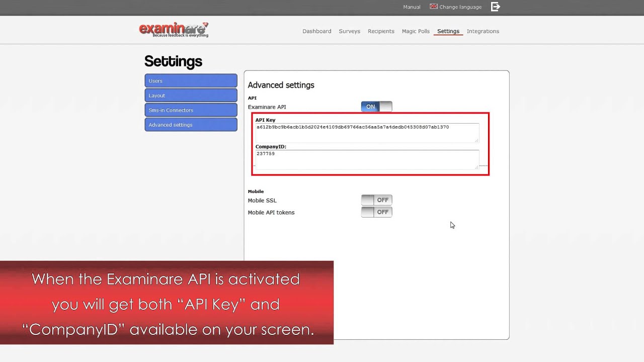
Task: Open the Users settings section
Action: click(x=191, y=80)
